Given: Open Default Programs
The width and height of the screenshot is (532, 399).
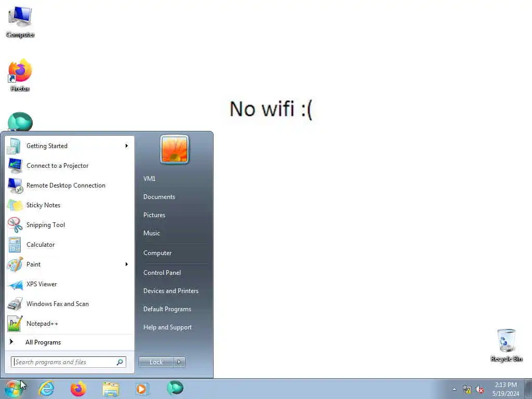Looking at the screenshot, I should (167, 309).
